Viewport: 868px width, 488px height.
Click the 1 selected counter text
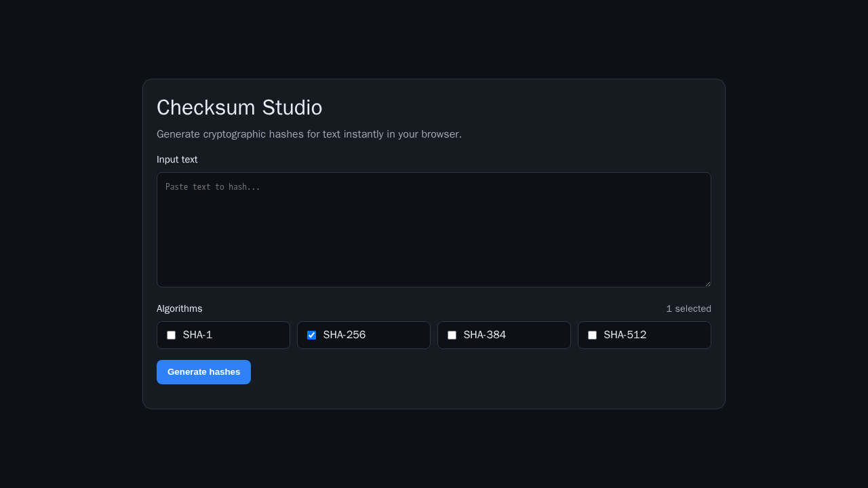pos(688,308)
